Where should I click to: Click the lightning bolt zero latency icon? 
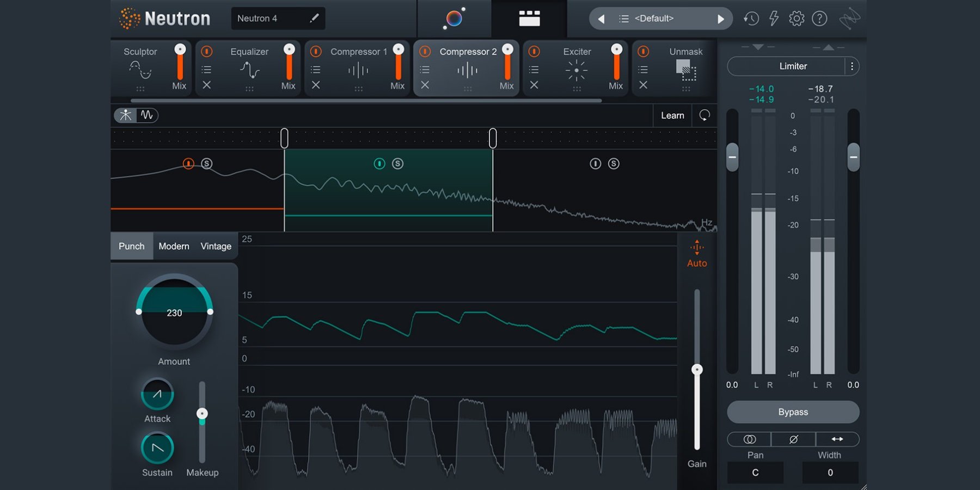coord(774,19)
